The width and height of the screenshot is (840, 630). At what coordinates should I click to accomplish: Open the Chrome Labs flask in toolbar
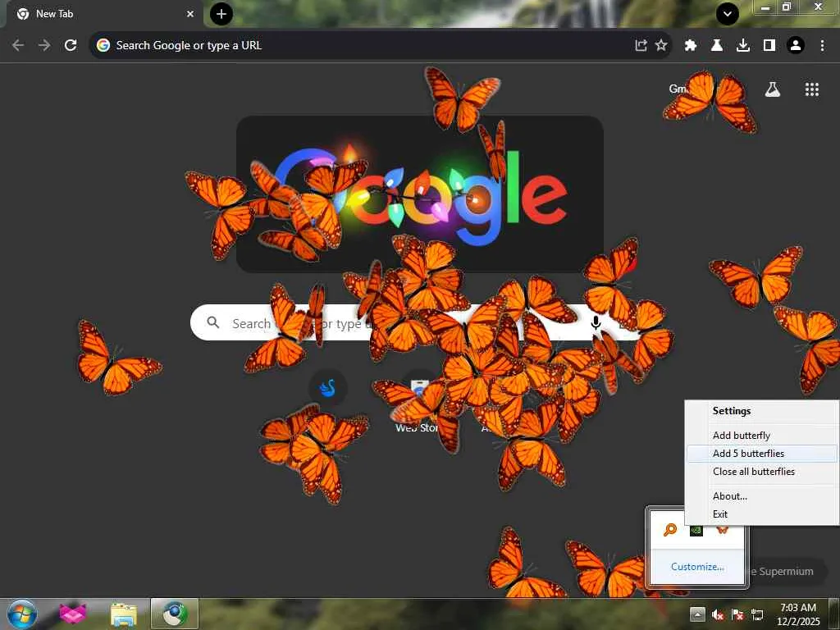click(x=717, y=46)
